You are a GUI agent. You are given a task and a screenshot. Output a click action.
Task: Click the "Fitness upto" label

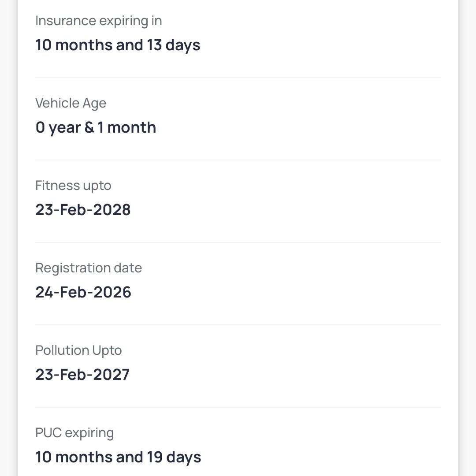click(x=73, y=186)
